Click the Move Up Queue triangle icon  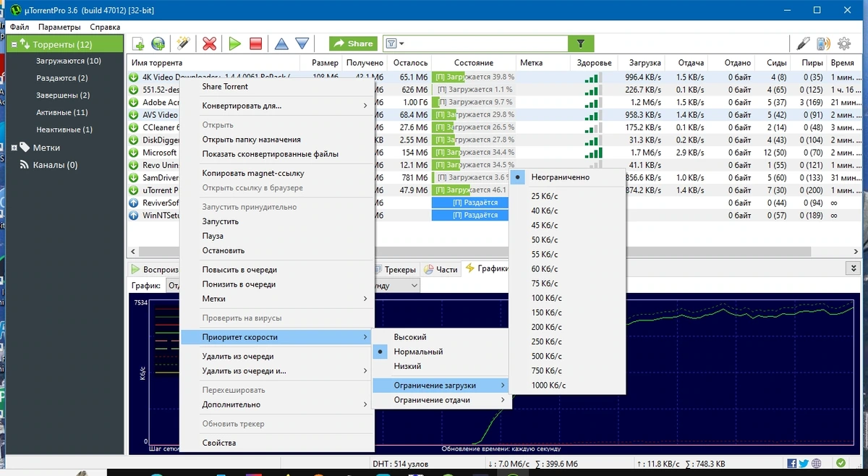[281, 44]
